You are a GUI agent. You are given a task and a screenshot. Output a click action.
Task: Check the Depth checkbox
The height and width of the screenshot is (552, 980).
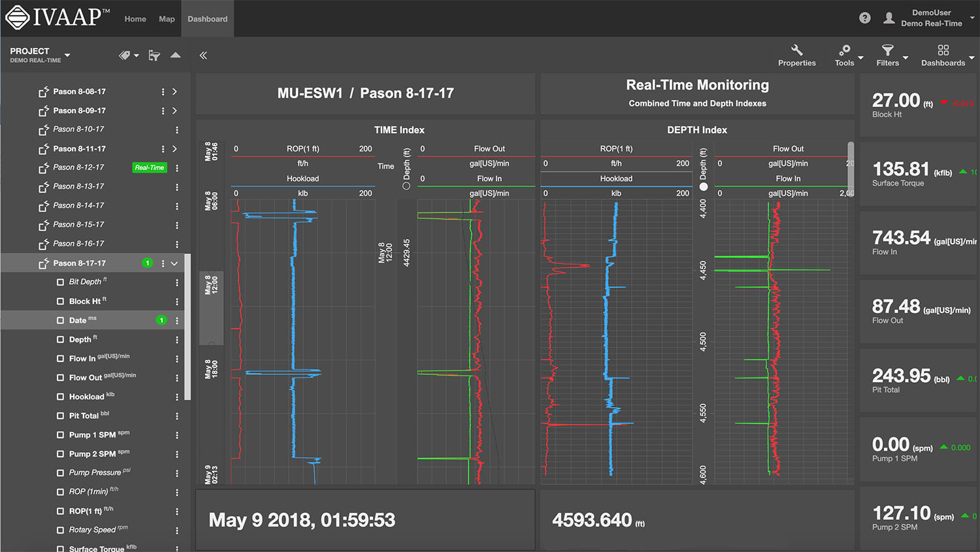pyautogui.click(x=61, y=339)
